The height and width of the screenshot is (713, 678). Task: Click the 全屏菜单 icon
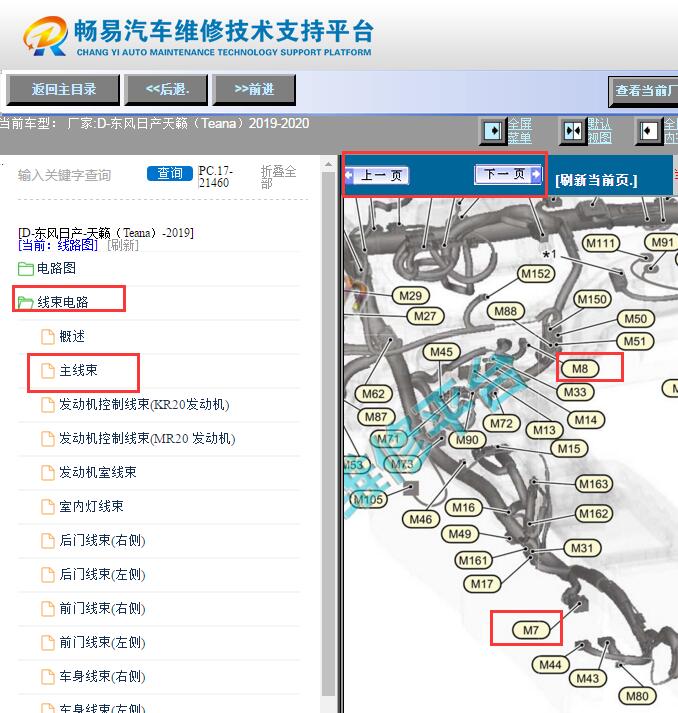[x=493, y=131]
